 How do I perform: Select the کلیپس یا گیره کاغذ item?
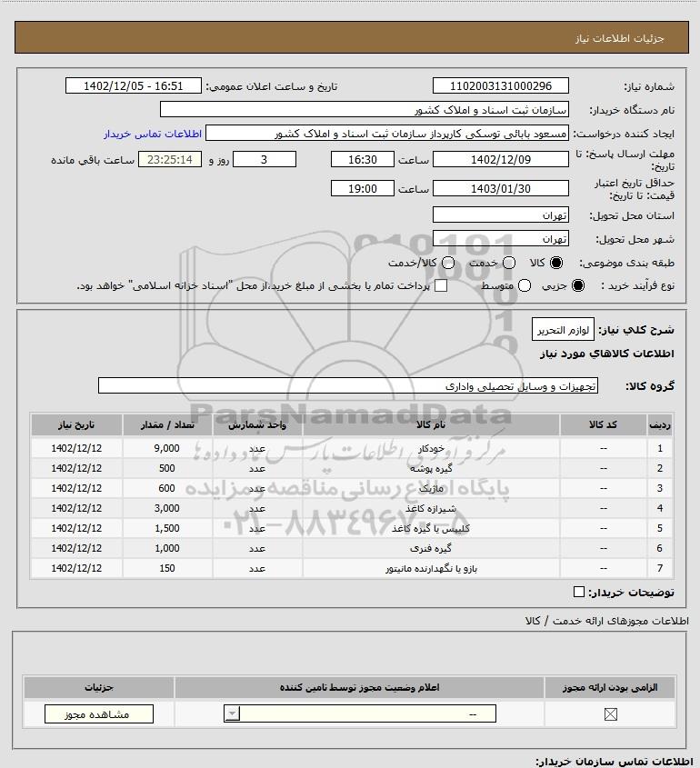click(352, 528)
